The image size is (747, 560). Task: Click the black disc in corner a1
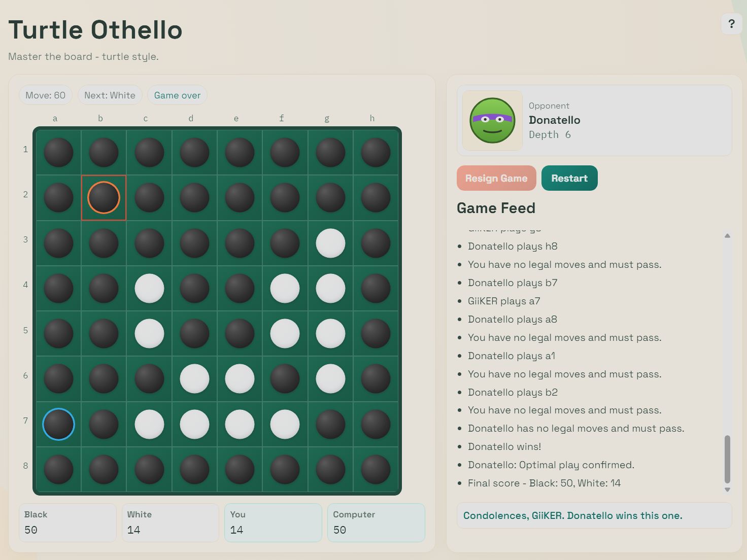pyautogui.click(x=58, y=153)
